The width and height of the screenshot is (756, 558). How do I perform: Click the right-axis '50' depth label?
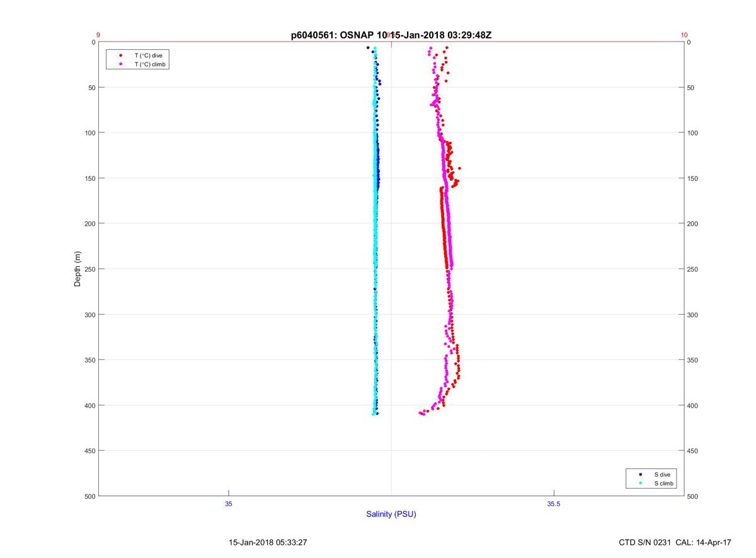tap(691, 88)
